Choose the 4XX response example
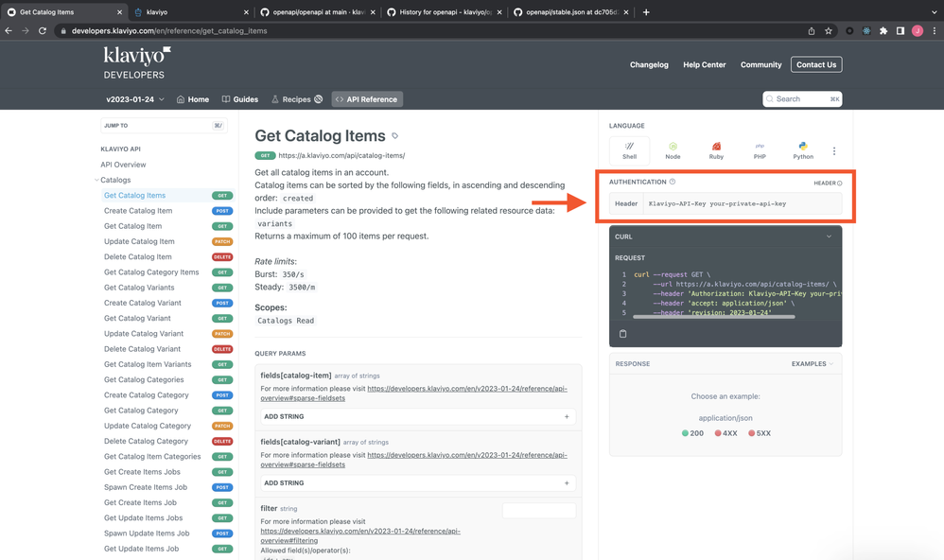This screenshot has width=944, height=560. [x=725, y=433]
